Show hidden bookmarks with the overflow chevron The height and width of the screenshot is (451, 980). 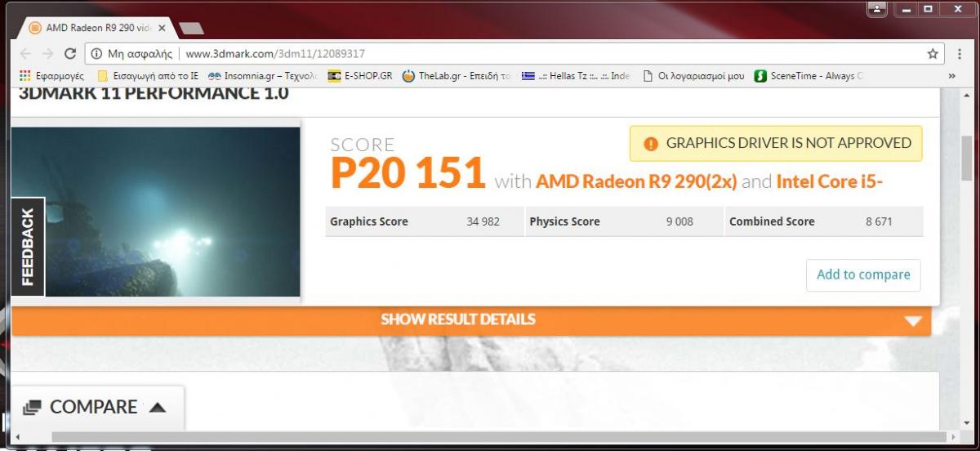pos(951,76)
